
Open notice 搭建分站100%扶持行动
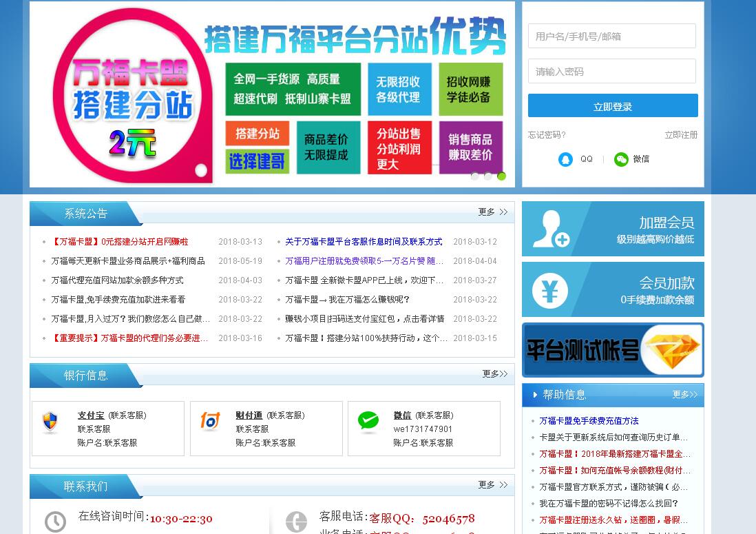(366, 338)
